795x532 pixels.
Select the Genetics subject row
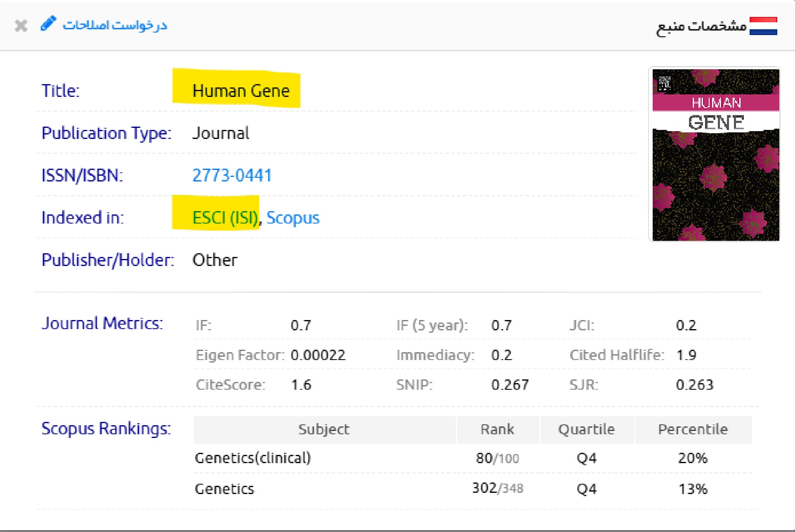click(x=224, y=489)
